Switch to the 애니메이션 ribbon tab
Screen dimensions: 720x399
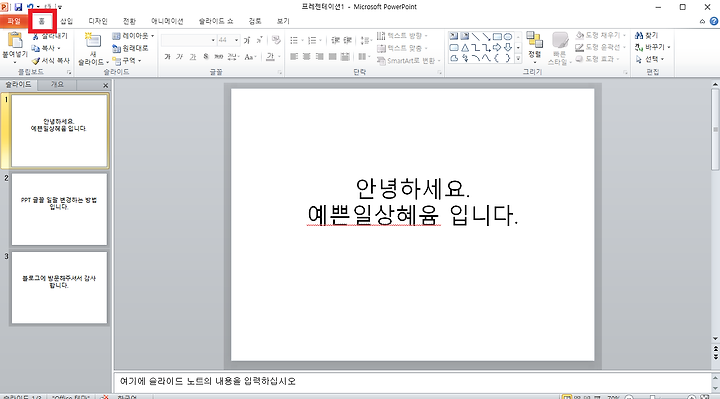167,21
